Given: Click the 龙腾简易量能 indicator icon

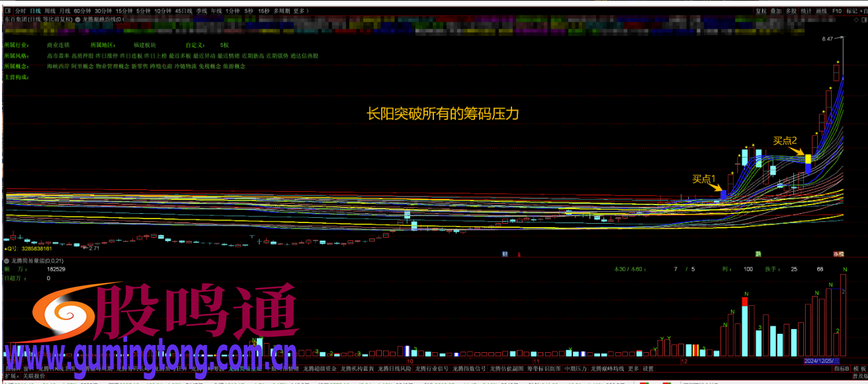Looking at the screenshot, I should [x=7, y=262].
